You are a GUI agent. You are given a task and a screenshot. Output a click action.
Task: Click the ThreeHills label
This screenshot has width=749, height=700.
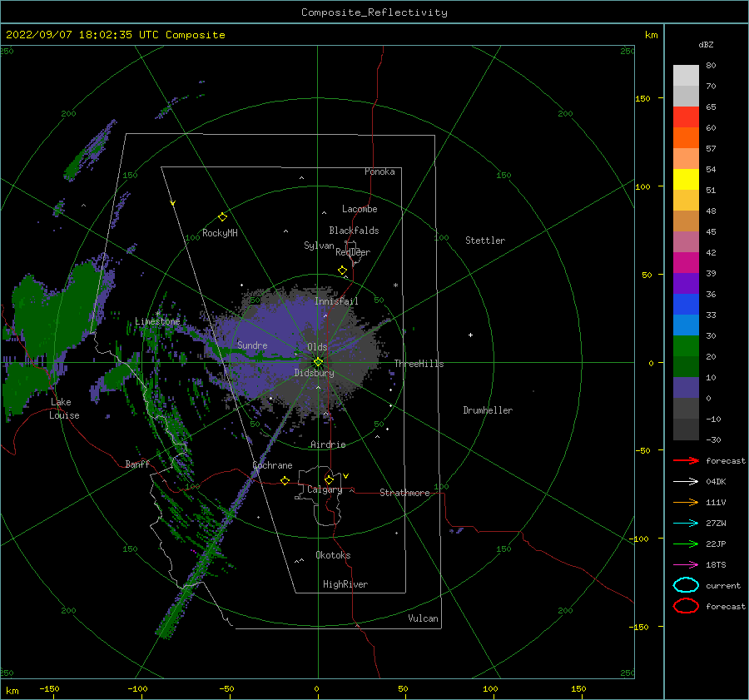[x=419, y=364]
